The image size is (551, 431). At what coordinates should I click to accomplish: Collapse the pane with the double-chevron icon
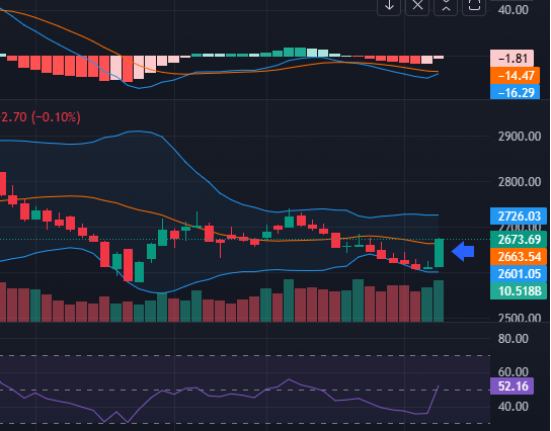446,5
